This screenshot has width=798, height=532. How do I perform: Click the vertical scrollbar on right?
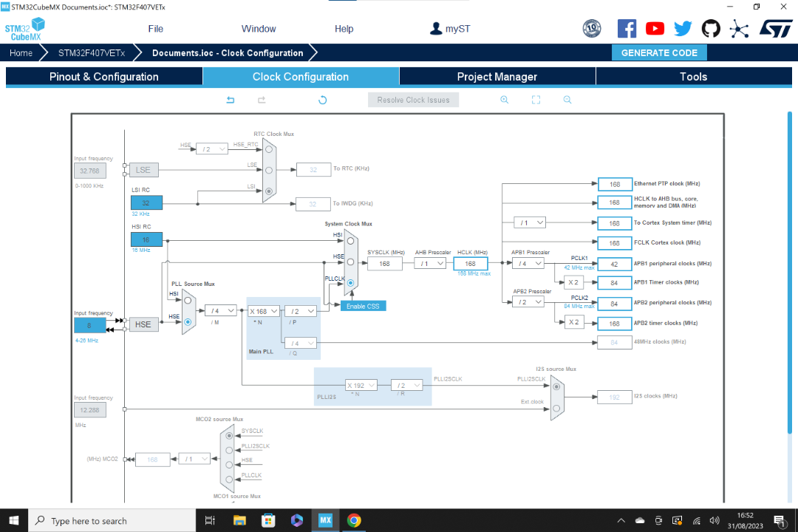[789, 273]
